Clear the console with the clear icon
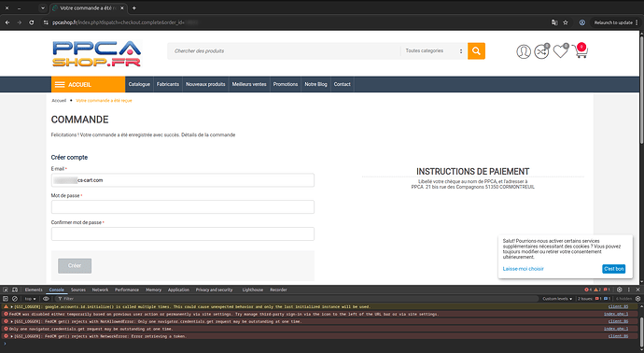 (15, 299)
